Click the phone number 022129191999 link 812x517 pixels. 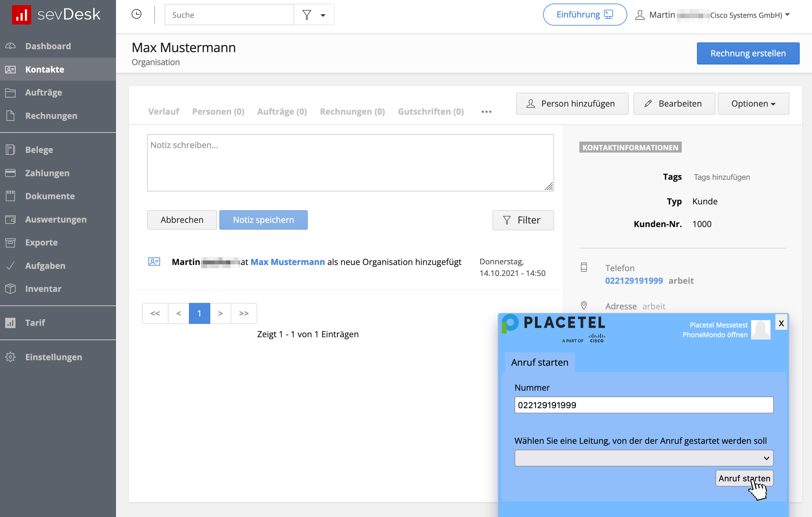point(634,281)
